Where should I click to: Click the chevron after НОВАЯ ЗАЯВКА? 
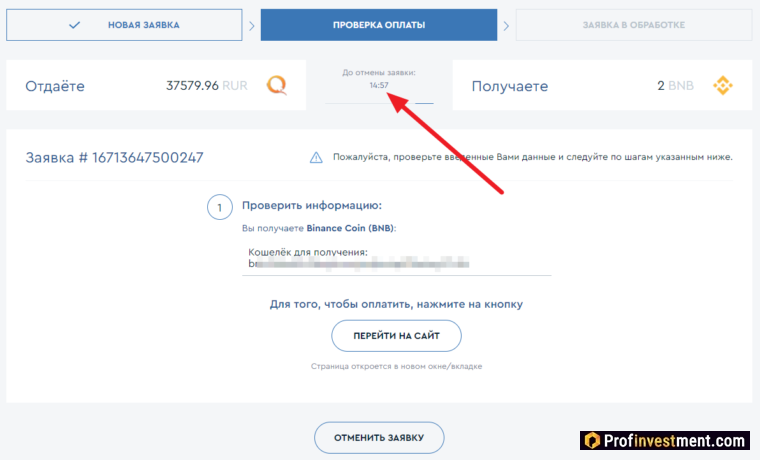252,26
